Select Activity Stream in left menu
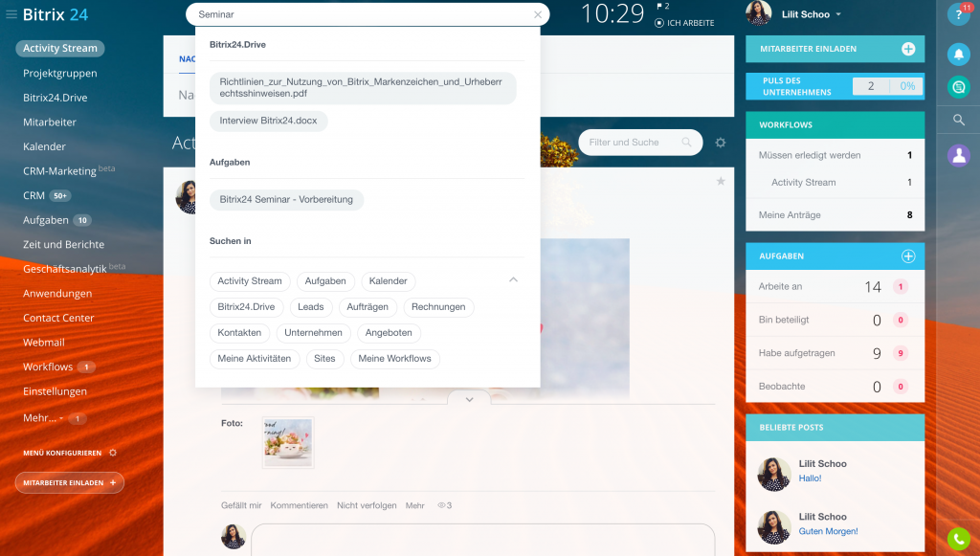 click(60, 48)
